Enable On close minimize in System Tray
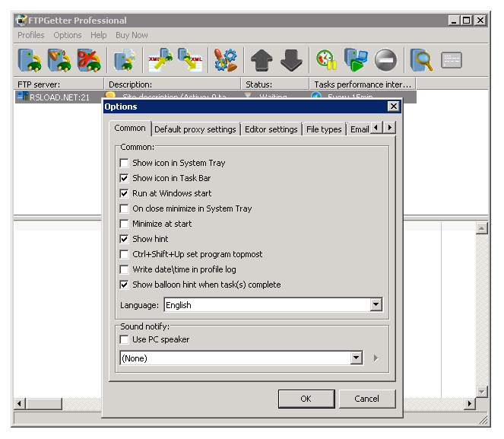Image resolution: width=504 pixels, height=439 pixels. pyautogui.click(x=124, y=208)
